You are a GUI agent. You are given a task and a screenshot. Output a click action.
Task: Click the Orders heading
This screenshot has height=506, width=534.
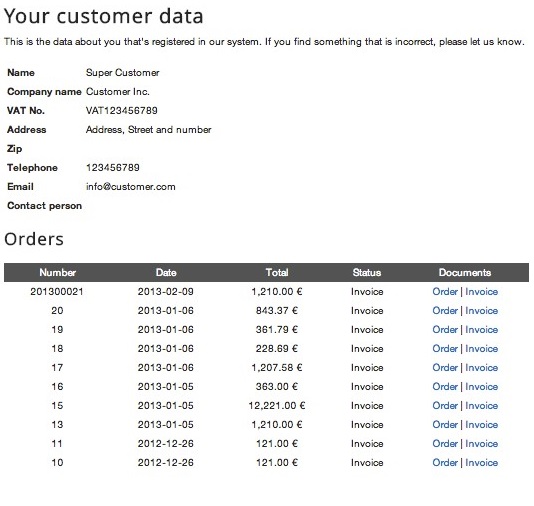click(x=34, y=239)
